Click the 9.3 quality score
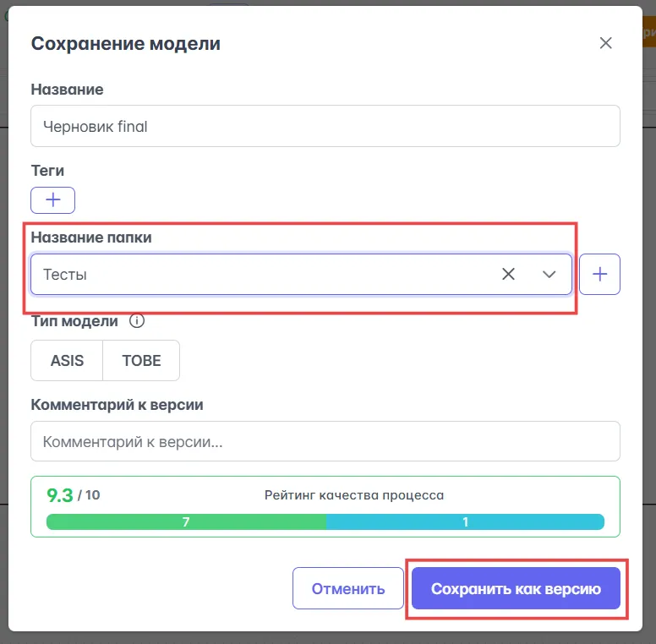656x644 pixels. 59,495
